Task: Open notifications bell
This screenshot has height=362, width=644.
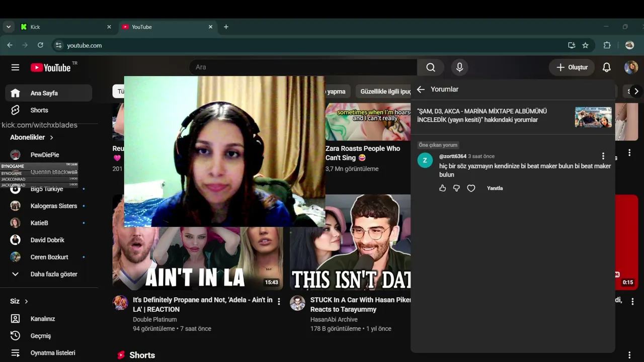Action: pyautogui.click(x=607, y=67)
